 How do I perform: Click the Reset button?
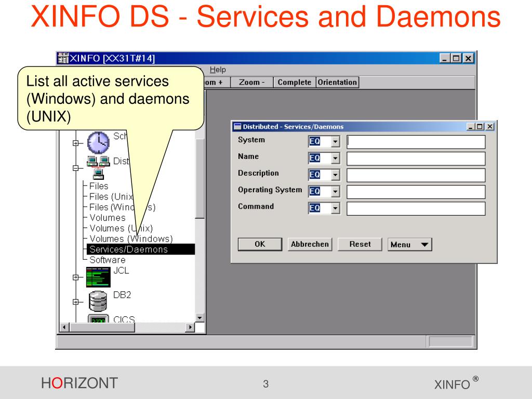click(x=360, y=244)
